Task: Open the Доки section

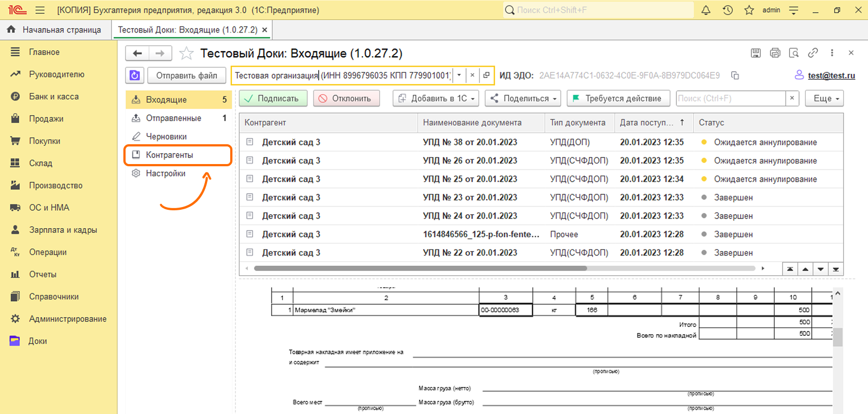Action: [37, 341]
